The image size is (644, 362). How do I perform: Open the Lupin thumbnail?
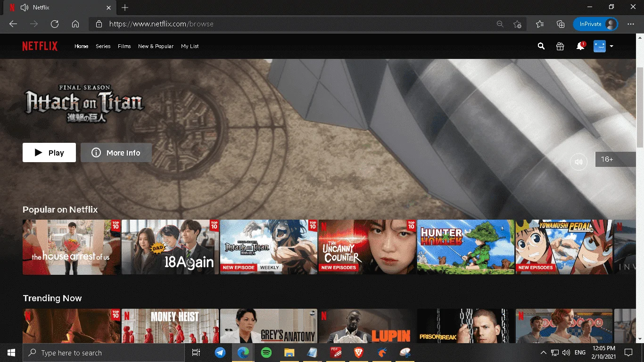tap(367, 326)
